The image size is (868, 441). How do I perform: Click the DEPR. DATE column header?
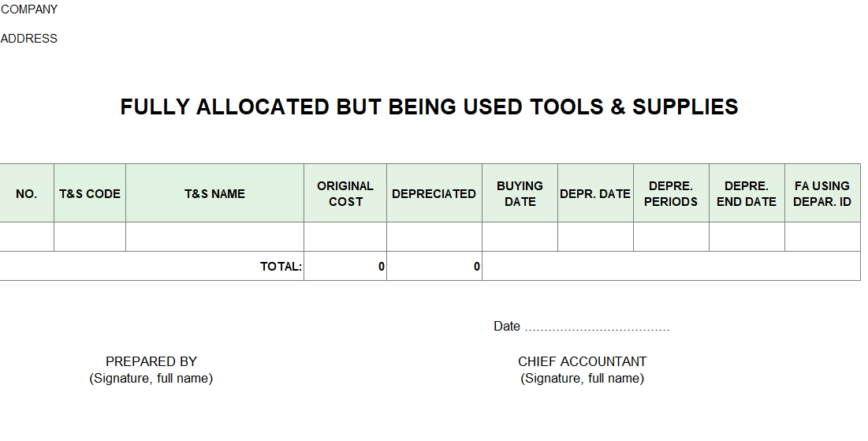point(595,193)
